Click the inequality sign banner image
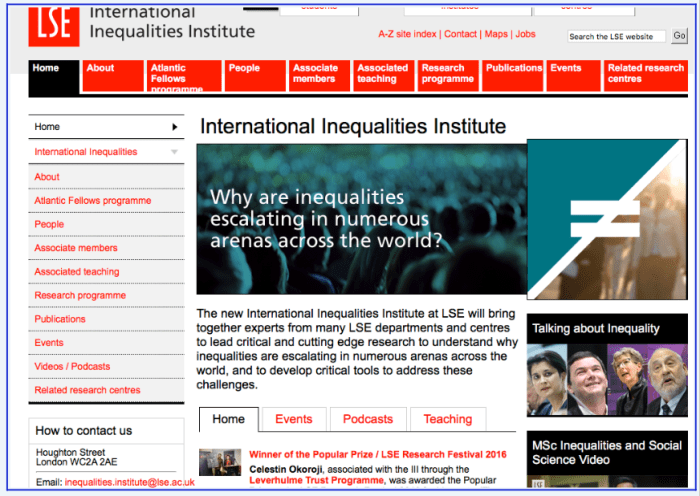The width and height of the screenshot is (700, 496). click(607, 218)
